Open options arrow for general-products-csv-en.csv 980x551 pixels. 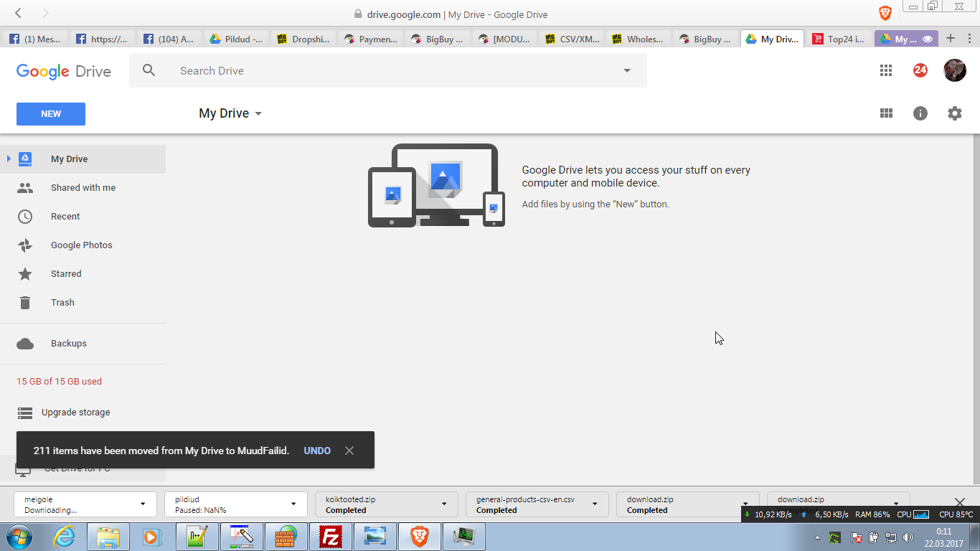coord(595,504)
